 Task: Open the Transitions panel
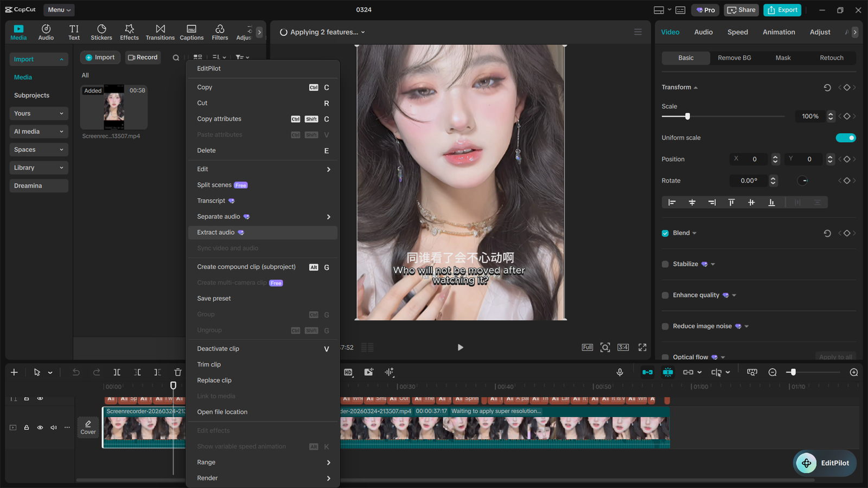click(160, 31)
